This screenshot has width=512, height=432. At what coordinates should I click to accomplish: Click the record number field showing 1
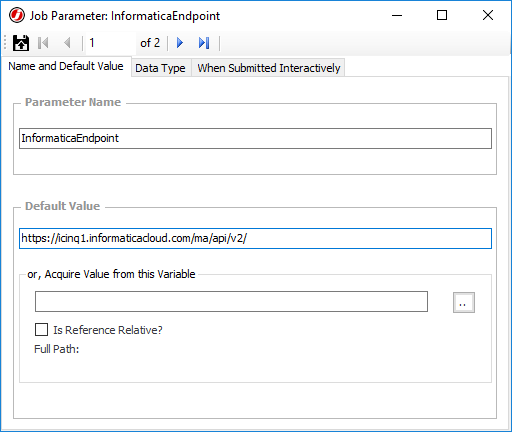(x=111, y=43)
